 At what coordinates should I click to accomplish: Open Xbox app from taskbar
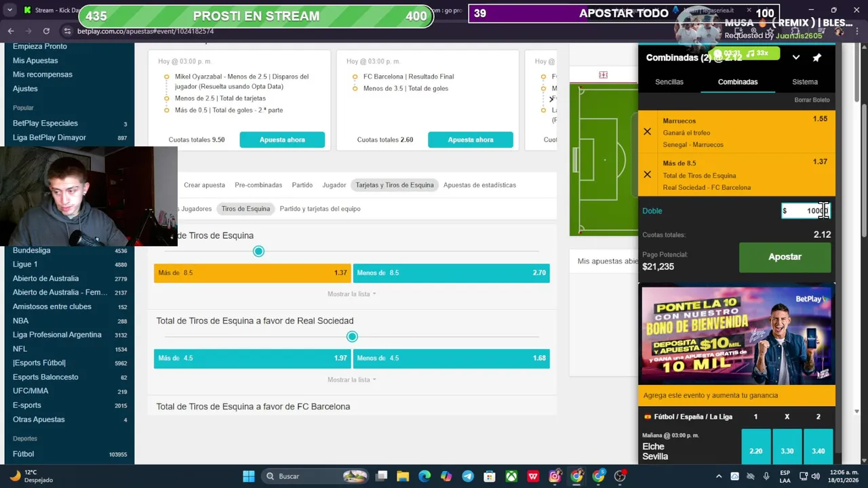(x=511, y=476)
